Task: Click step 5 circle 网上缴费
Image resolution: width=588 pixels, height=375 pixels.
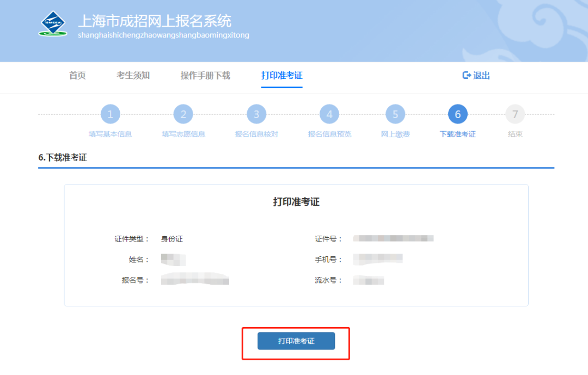Action: click(x=395, y=114)
